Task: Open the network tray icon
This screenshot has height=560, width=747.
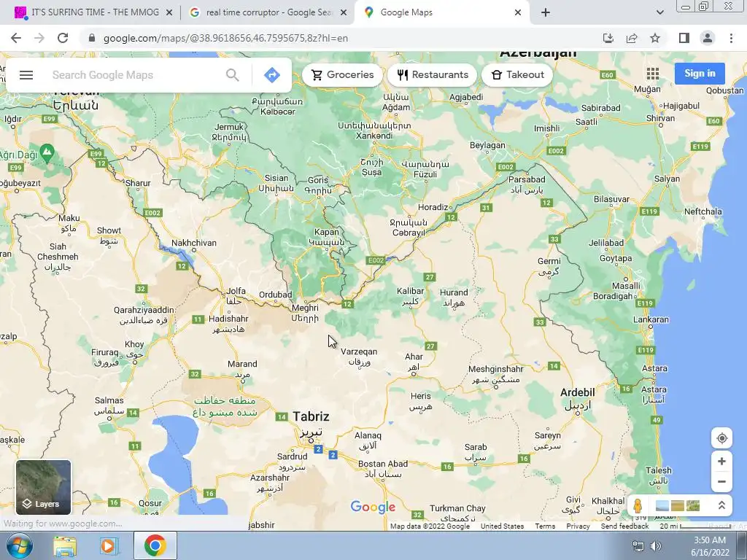Action: 638,545
